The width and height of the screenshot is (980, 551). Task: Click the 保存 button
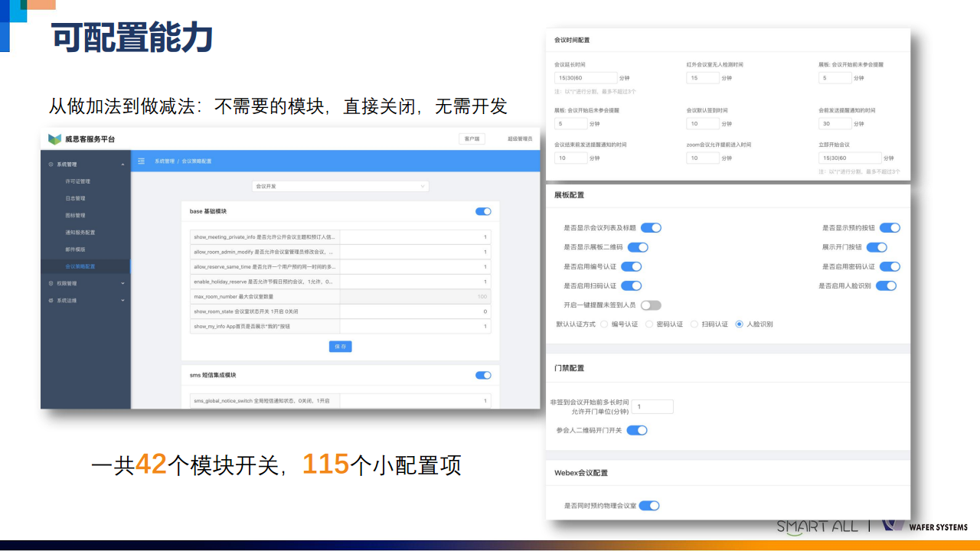tap(341, 347)
